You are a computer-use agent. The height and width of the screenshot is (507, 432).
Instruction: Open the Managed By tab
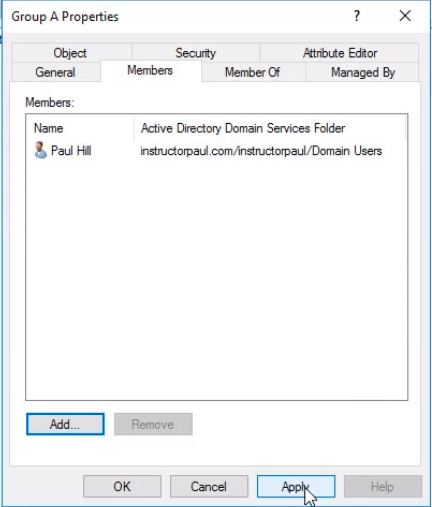pos(363,72)
